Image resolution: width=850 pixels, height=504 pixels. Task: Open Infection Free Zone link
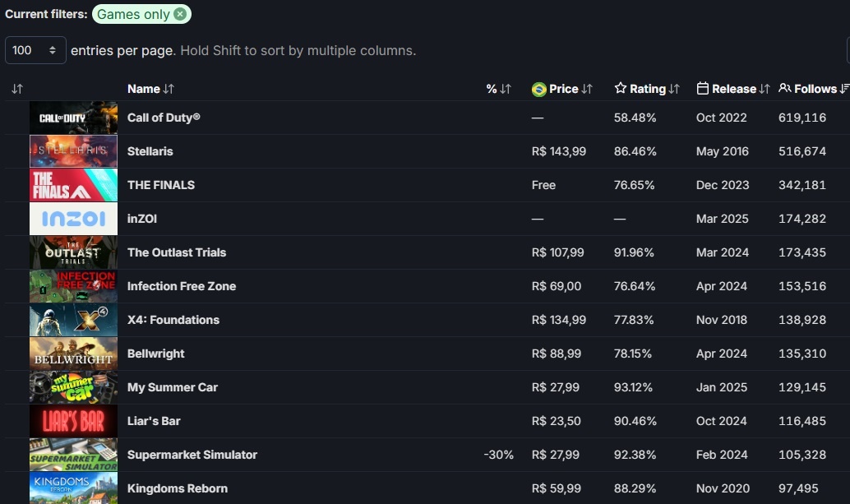pyautogui.click(x=182, y=286)
